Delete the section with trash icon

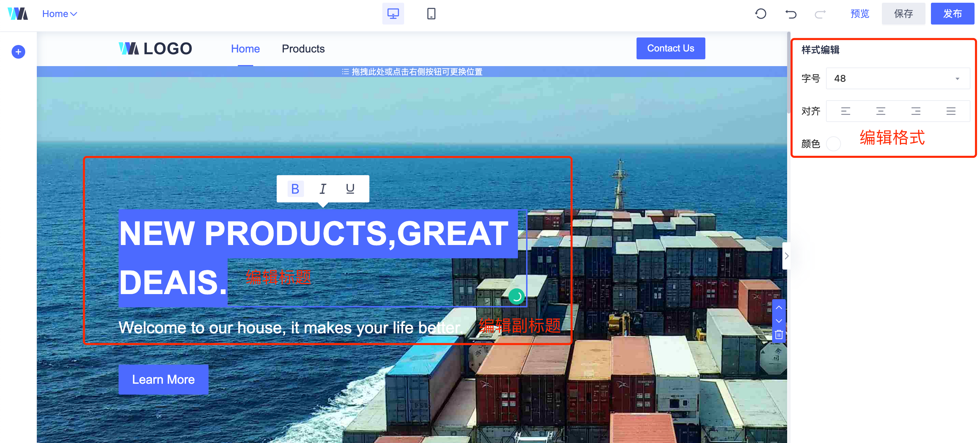pyautogui.click(x=779, y=335)
